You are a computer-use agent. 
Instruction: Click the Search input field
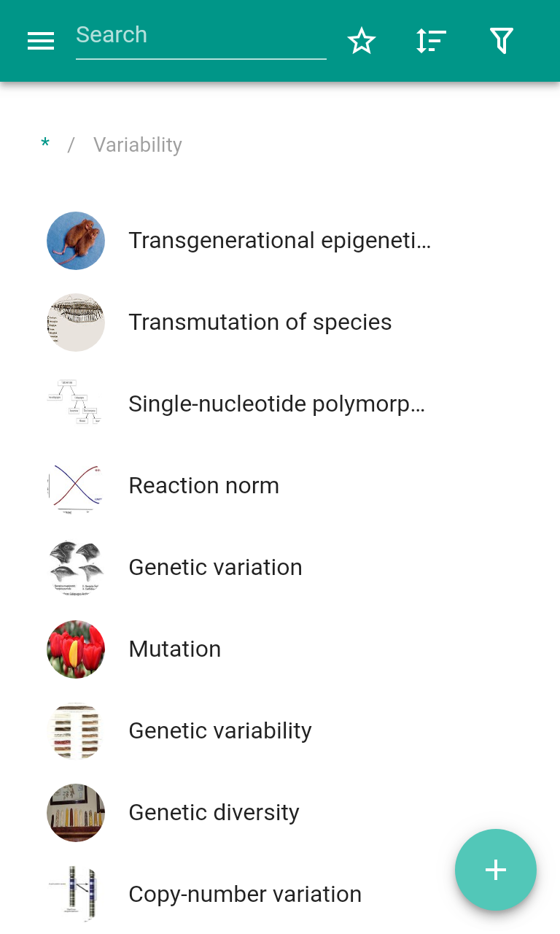tap(201, 36)
